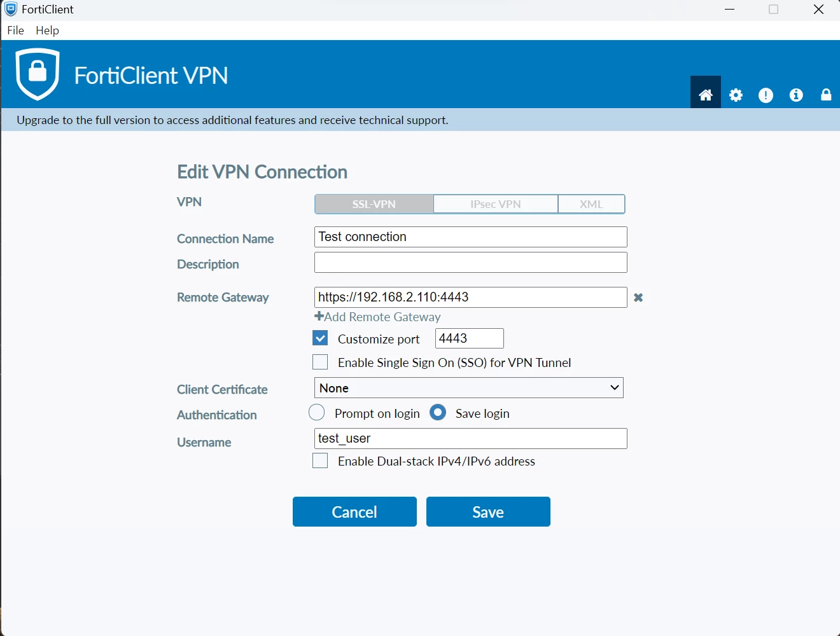The width and height of the screenshot is (840, 636).
Task: Click the Username field
Action: point(471,438)
